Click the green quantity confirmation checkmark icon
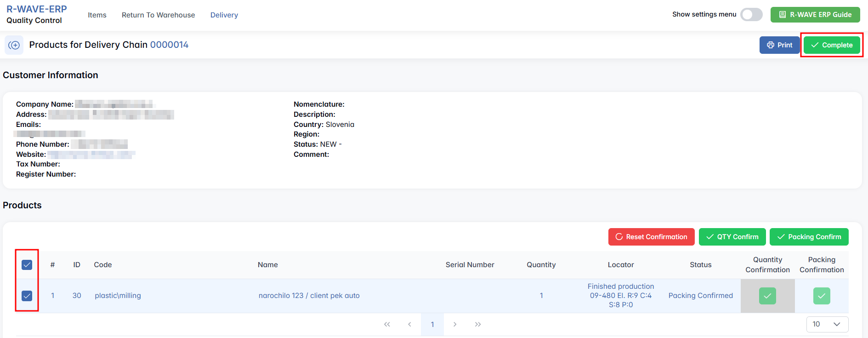Viewport: 868px width, 338px height. tap(767, 296)
